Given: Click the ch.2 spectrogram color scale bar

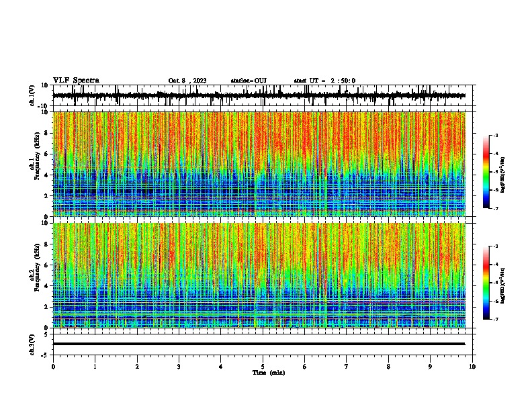Looking at the screenshot, I should 486,283.
